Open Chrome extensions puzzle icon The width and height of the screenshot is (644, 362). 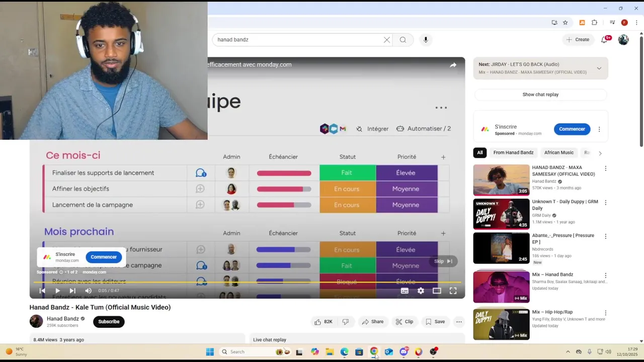point(594,23)
